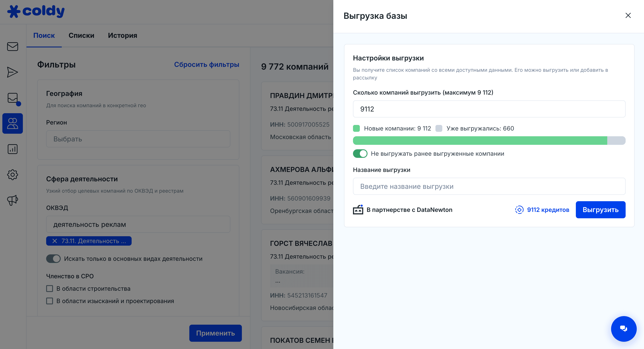644x349 pixels.
Task: Click ИНН 560901609939 value
Action: pyautogui.click(x=309, y=198)
